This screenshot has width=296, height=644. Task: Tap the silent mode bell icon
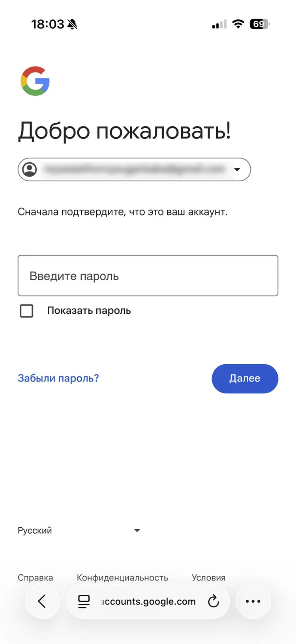pos(73,24)
